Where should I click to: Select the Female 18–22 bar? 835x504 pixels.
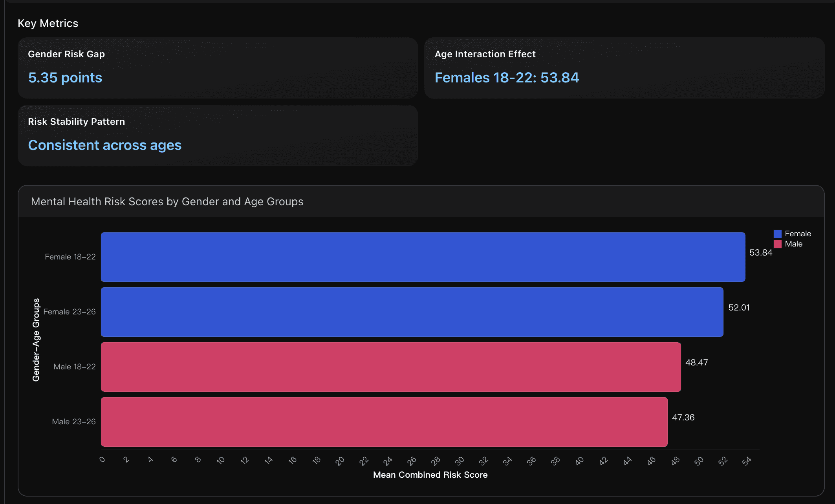click(423, 257)
